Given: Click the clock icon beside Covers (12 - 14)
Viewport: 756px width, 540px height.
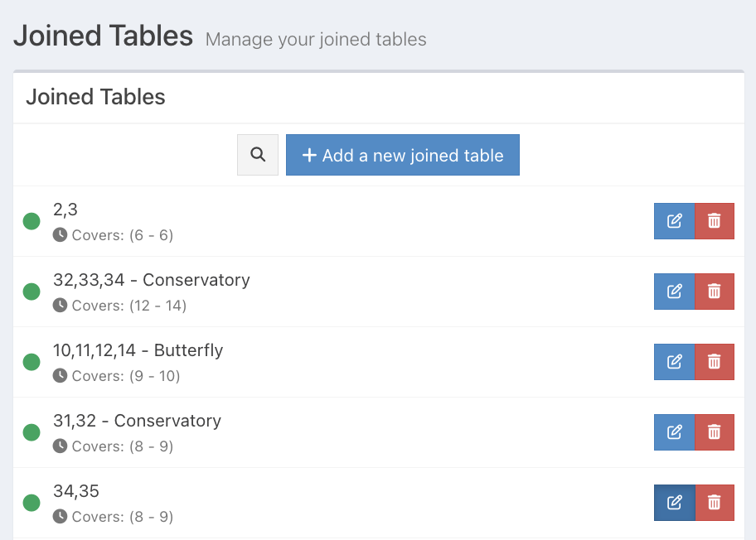Looking at the screenshot, I should (60, 306).
